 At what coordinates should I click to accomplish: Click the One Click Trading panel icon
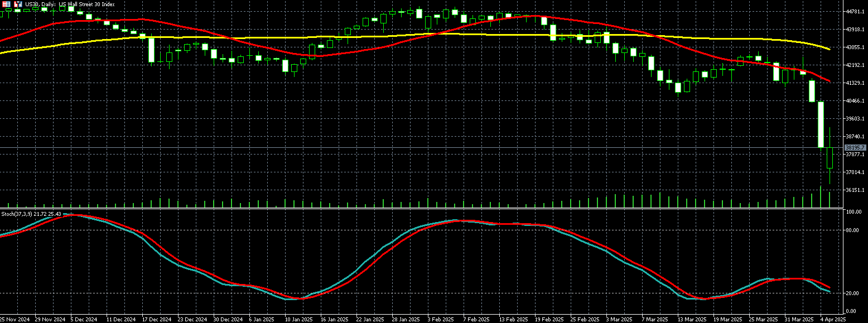click(x=7, y=4)
